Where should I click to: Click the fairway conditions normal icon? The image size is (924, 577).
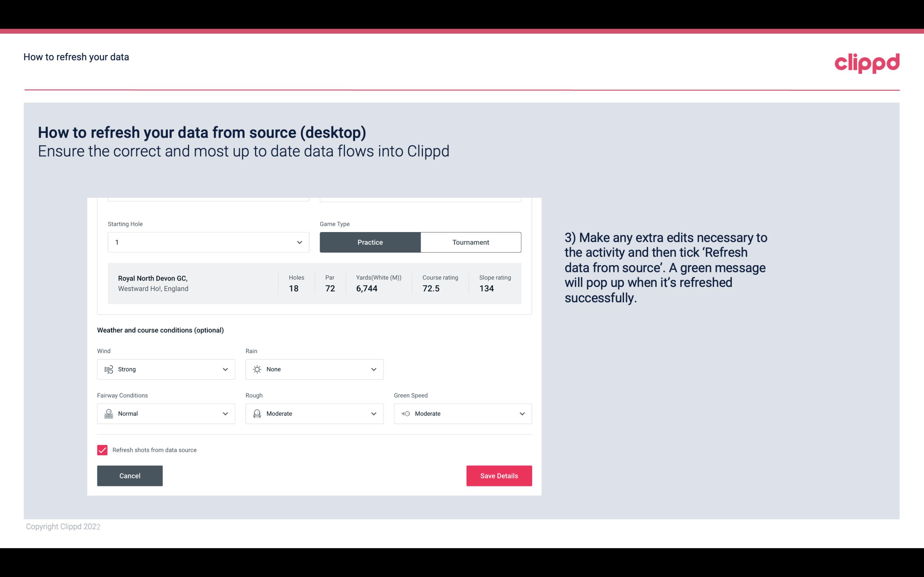[108, 414]
